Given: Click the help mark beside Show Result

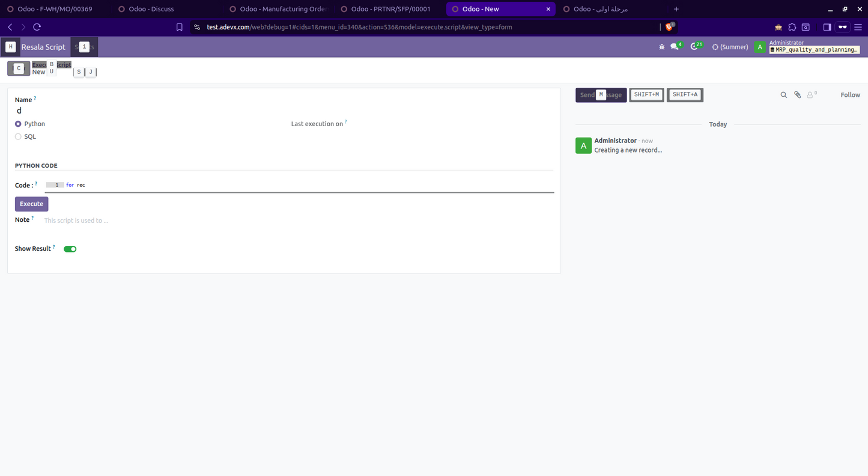Looking at the screenshot, I should click(x=54, y=246).
